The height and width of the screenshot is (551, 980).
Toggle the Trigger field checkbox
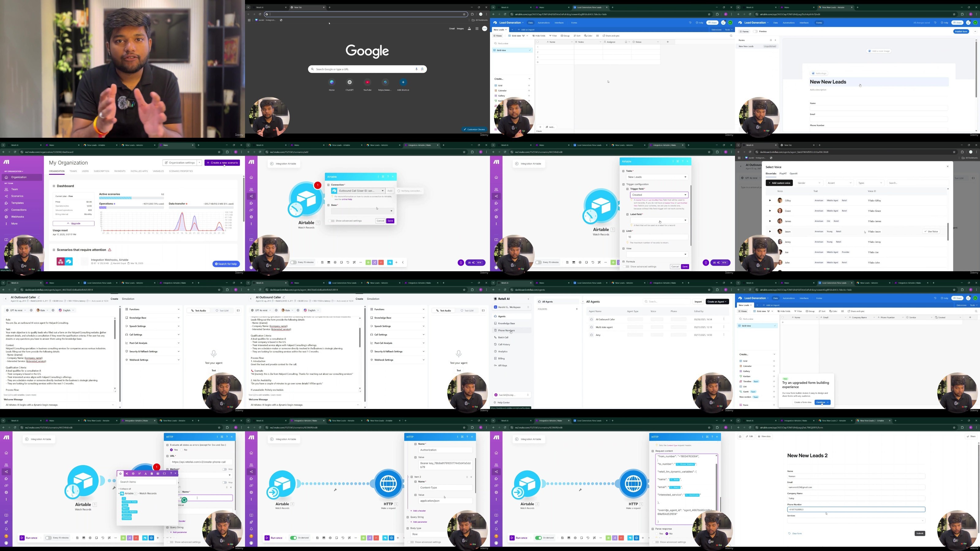(627, 189)
